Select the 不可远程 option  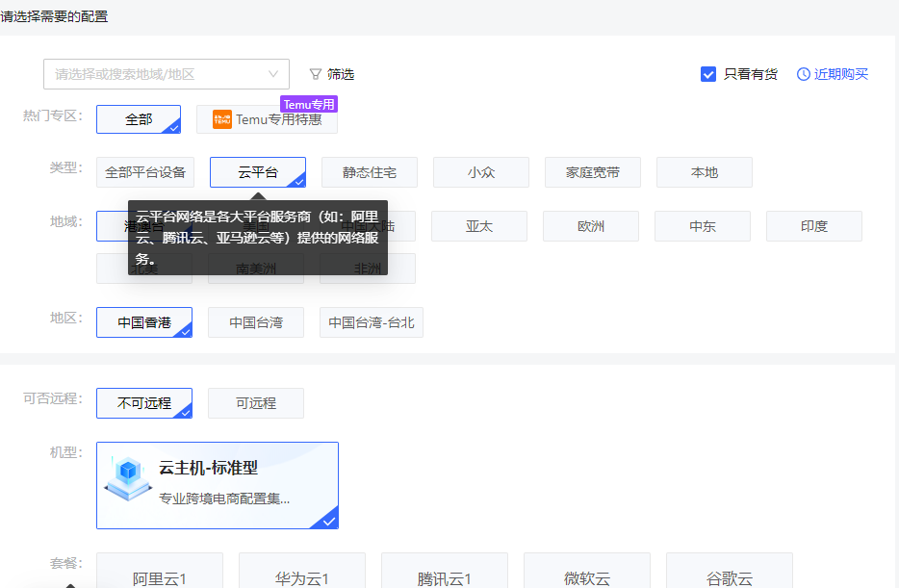[x=144, y=403]
